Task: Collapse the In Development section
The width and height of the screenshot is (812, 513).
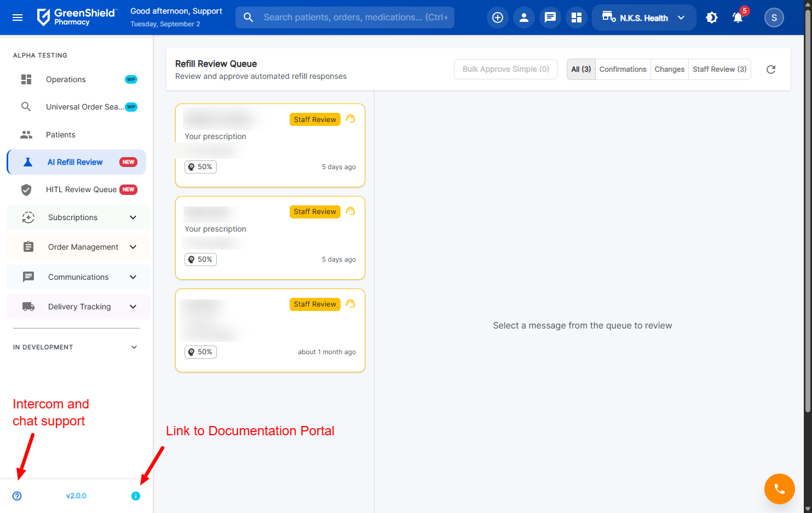Action: [134, 347]
